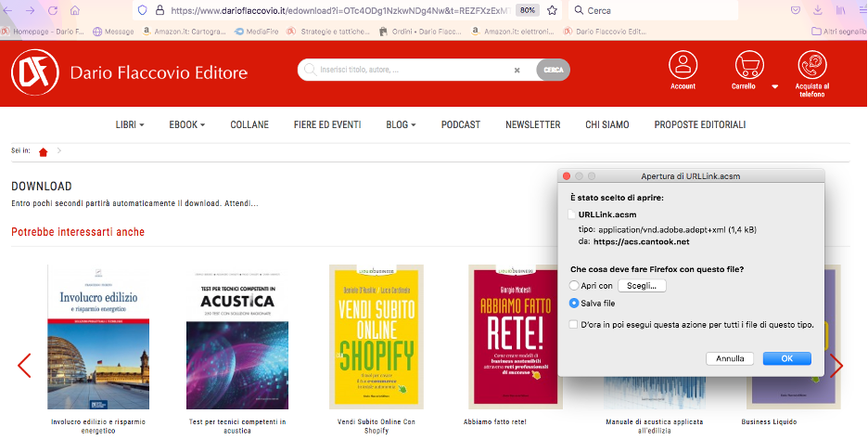Reload the page with refresh icon

(x=53, y=10)
